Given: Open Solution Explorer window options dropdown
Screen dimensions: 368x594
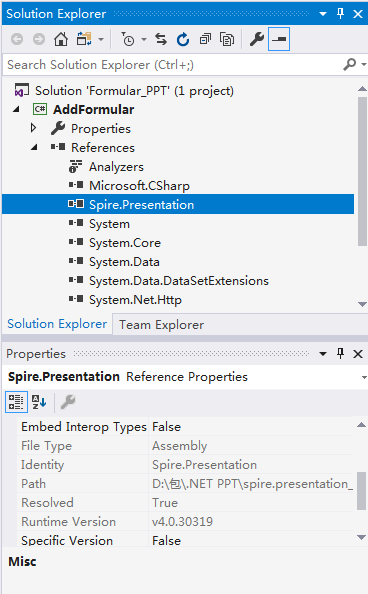Looking at the screenshot, I should pyautogui.click(x=323, y=14).
